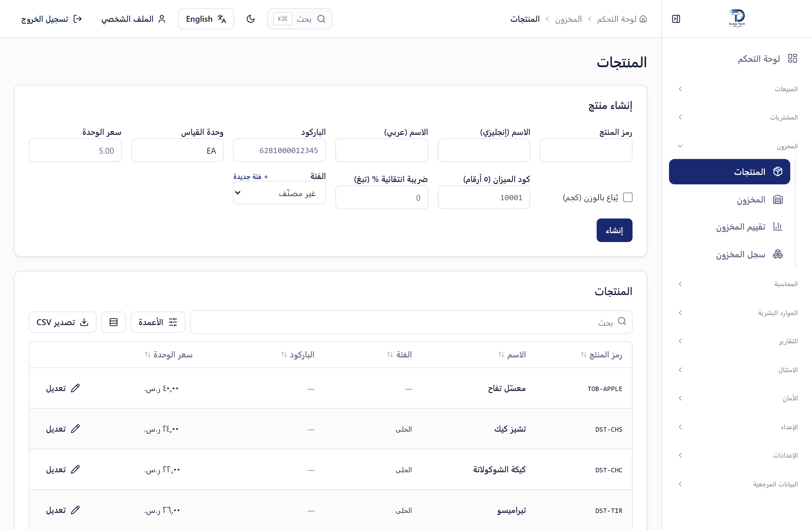Viewport: 812px width, 530px height.
Task: Open سجل المخزون sidebar item
Action: (729, 254)
